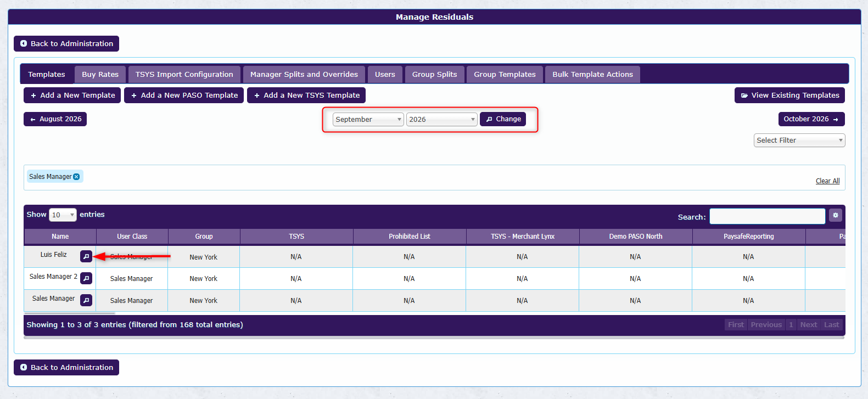Sort by the Name column header
This screenshot has width=868, height=399.
[x=60, y=237]
